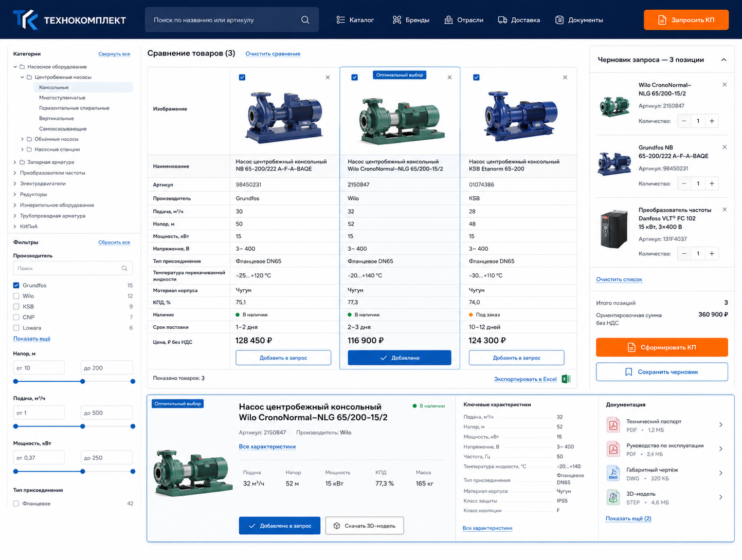Image resolution: width=742 pixels, height=560 pixels.
Task: Add Grundfos NB 65-200/222 to the request
Action: [283, 358]
